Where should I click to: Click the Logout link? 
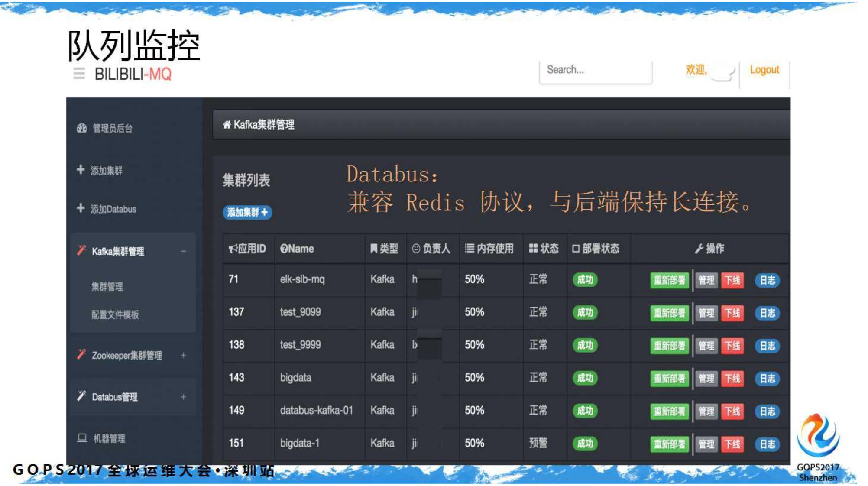tap(764, 70)
